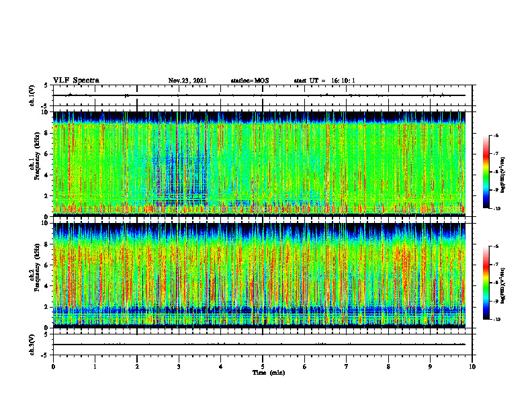Image resolution: width=532 pixels, height=411 pixels.
Task: Click time axis tick label "7"
Action: click(347, 367)
